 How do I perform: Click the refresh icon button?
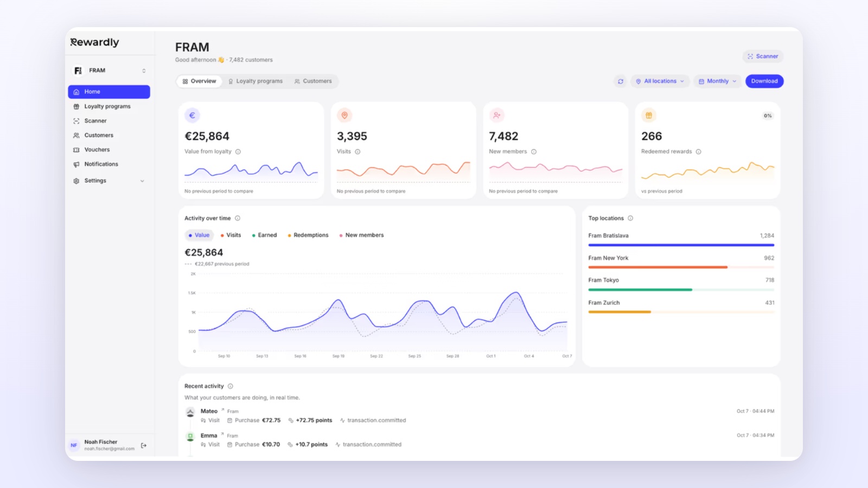click(x=621, y=81)
